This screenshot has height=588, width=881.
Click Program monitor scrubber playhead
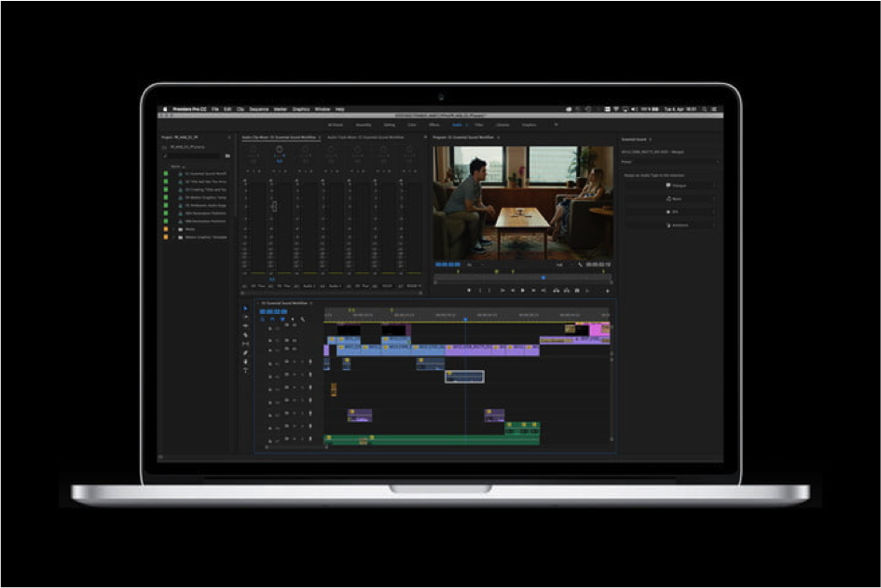(x=544, y=278)
